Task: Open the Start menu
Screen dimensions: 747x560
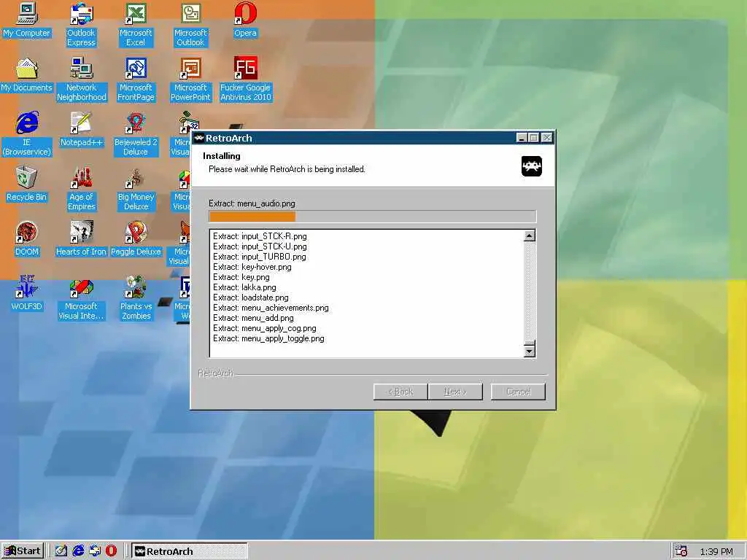Action: pos(23,551)
